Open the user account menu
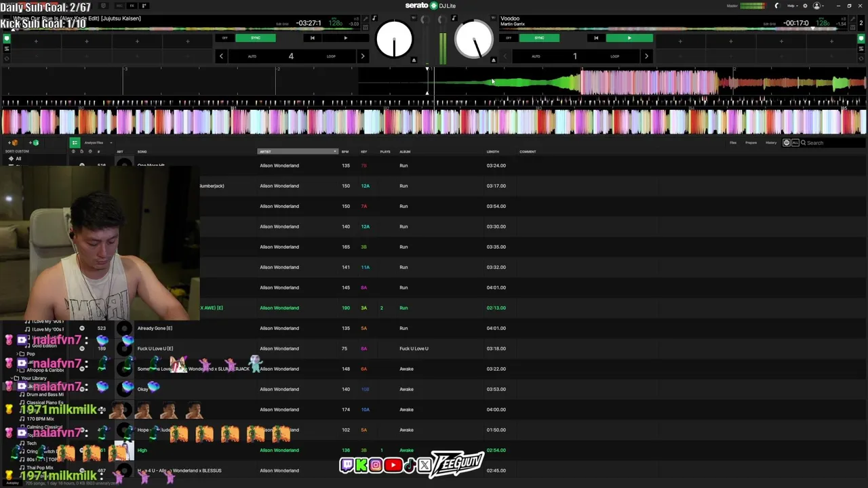This screenshot has width=868, height=488. (x=818, y=6)
